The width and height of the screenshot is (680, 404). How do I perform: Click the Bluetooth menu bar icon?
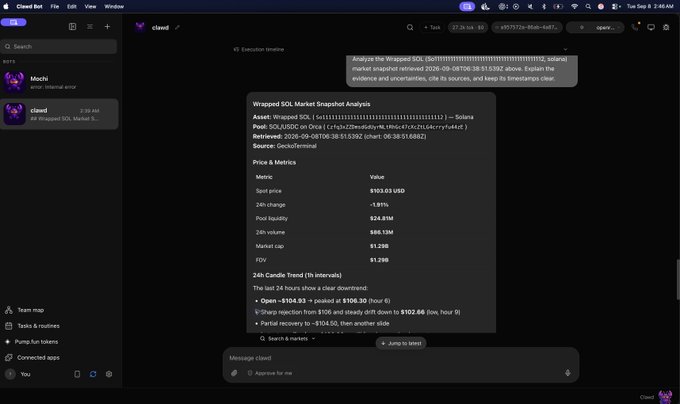pos(544,7)
